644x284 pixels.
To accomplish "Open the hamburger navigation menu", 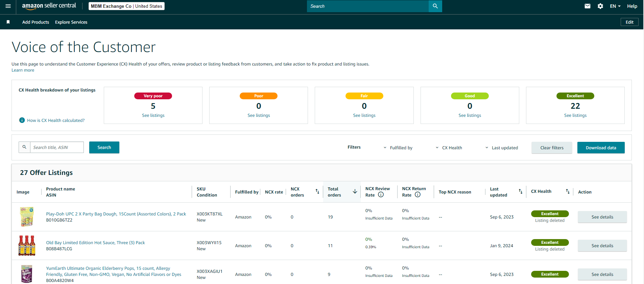I will [8, 6].
